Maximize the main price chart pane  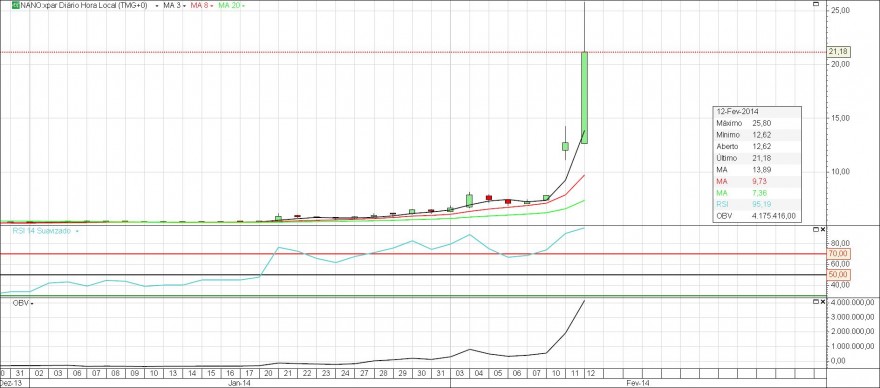pyautogui.click(x=816, y=4)
